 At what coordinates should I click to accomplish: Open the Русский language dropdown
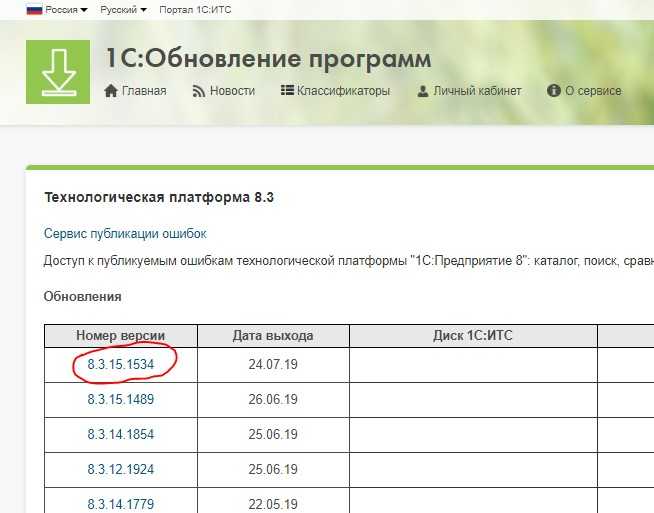pos(123,10)
